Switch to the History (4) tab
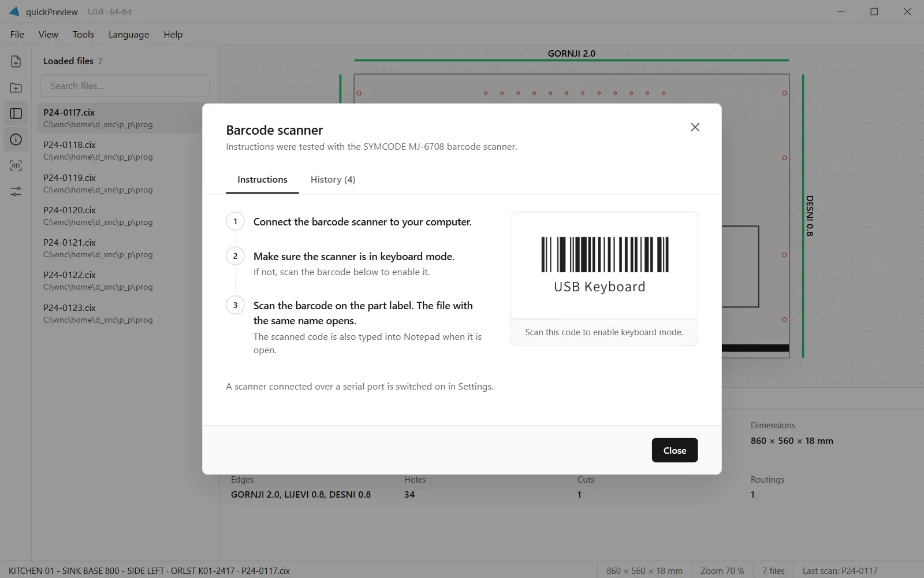Screen dimensions: 924x578 (x=333, y=180)
